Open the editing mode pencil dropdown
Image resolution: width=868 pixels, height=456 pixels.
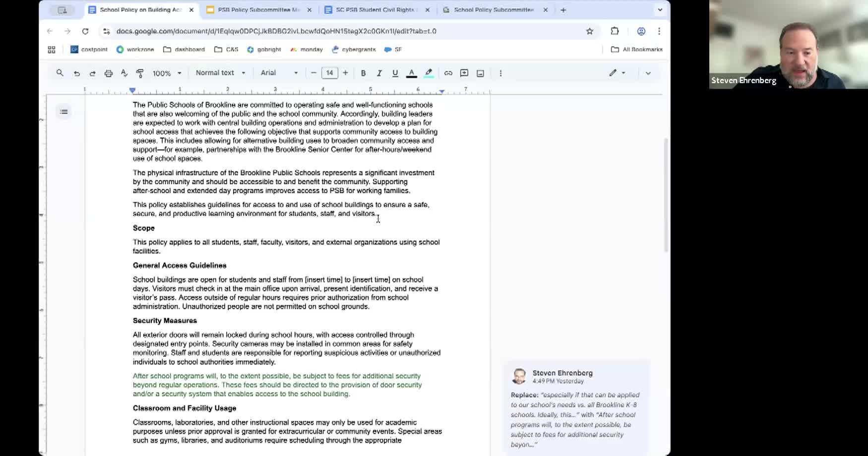click(x=617, y=73)
